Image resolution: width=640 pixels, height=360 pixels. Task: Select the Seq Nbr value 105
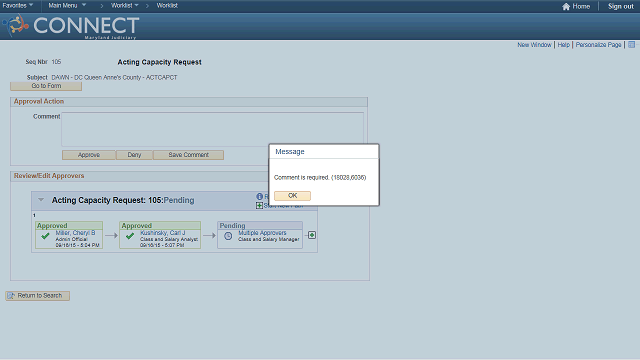(x=56, y=62)
